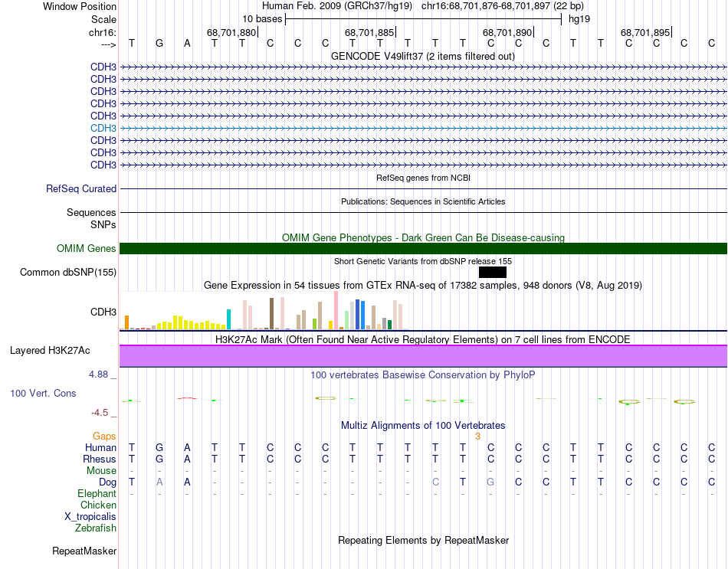This screenshot has height=569, width=728.
Task: Open the RefSeq Curated track label
Action: coord(81,189)
